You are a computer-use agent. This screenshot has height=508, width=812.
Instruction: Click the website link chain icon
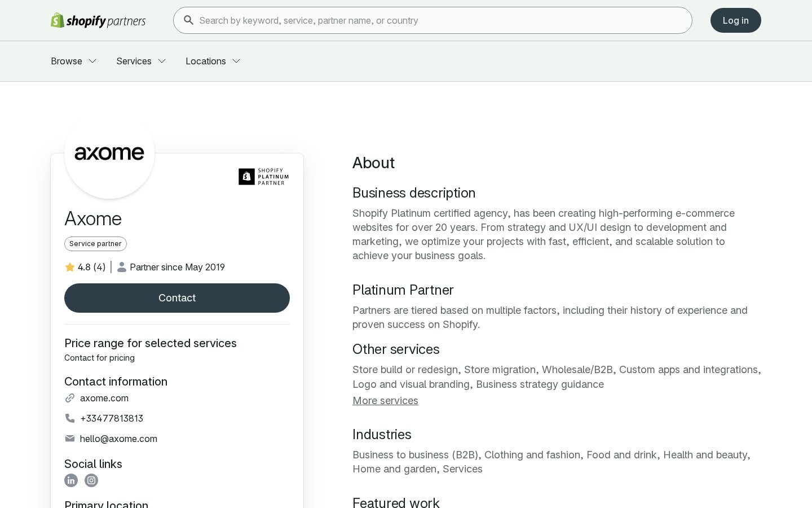(x=70, y=398)
